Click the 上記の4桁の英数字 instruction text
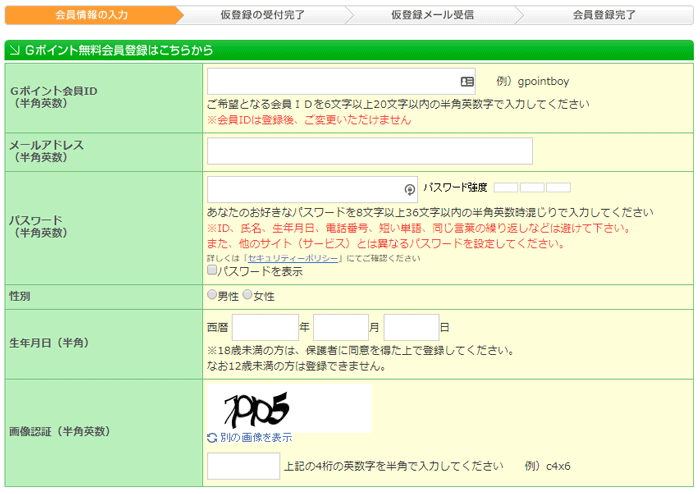 (x=394, y=466)
